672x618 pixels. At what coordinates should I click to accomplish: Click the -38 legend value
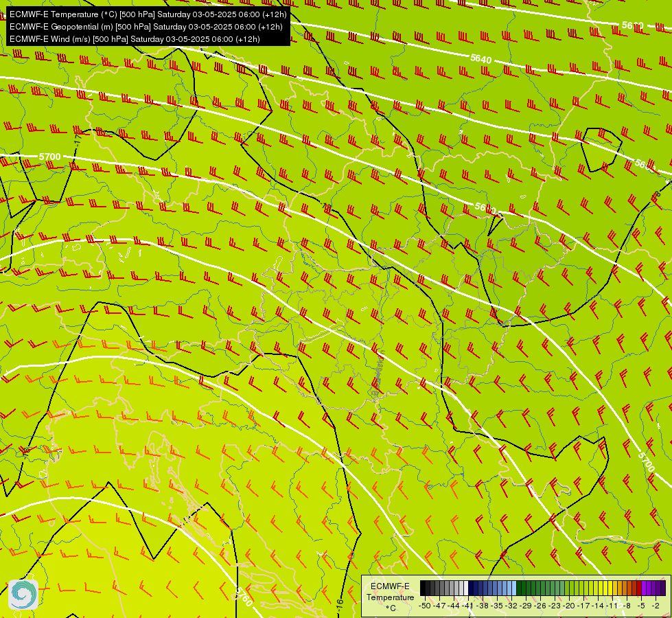click(x=483, y=606)
